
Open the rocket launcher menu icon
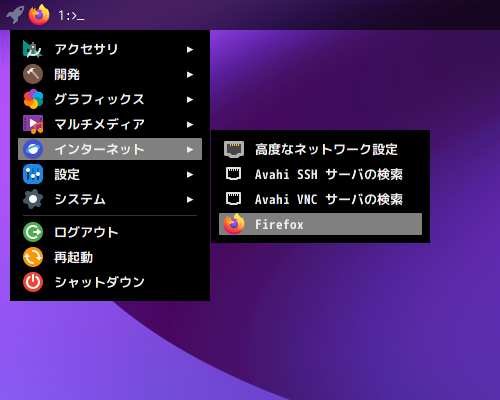click(15, 15)
